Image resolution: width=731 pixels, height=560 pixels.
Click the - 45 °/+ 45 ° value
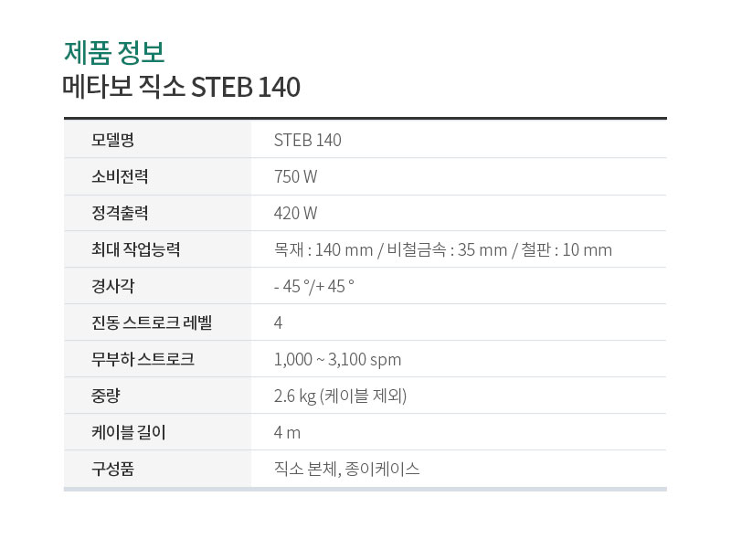(313, 286)
